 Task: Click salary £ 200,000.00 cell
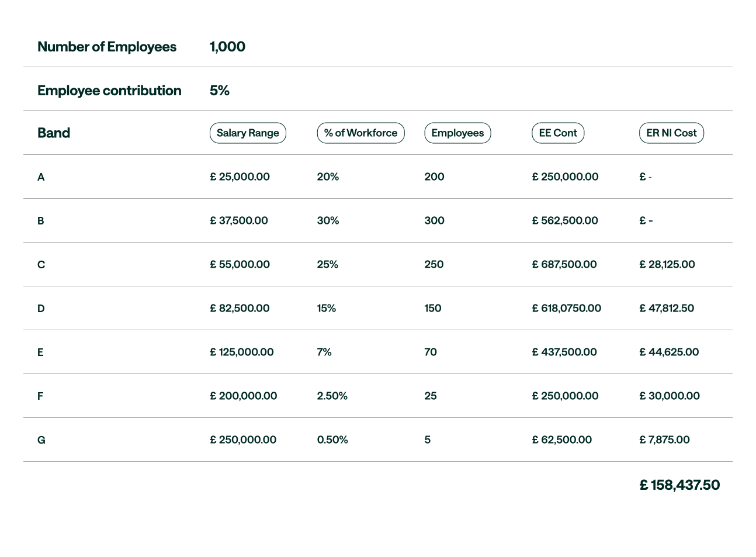tap(244, 396)
